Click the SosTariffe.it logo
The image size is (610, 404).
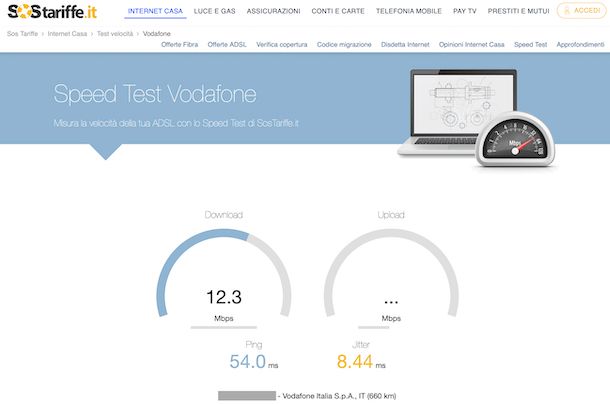point(52,12)
